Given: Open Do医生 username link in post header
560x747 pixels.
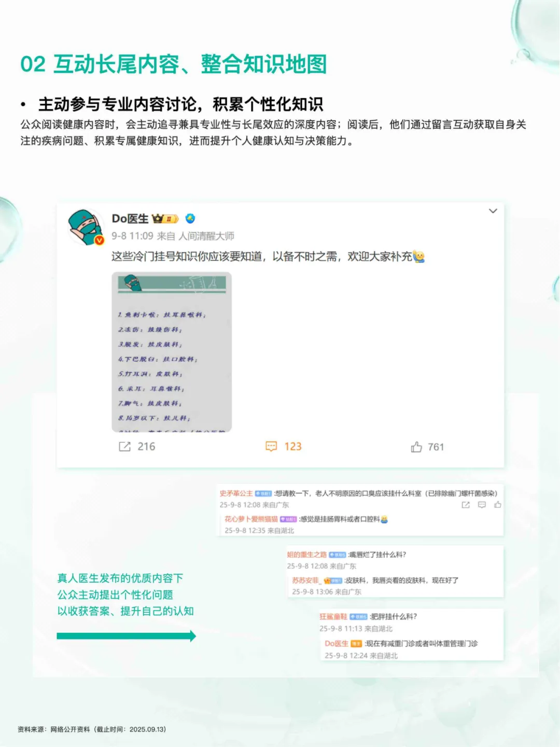Looking at the screenshot, I should 130,218.
